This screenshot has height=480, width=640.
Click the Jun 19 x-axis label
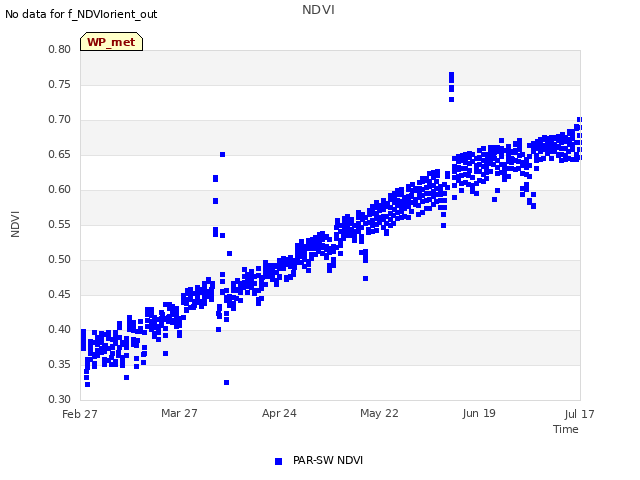[x=479, y=413]
